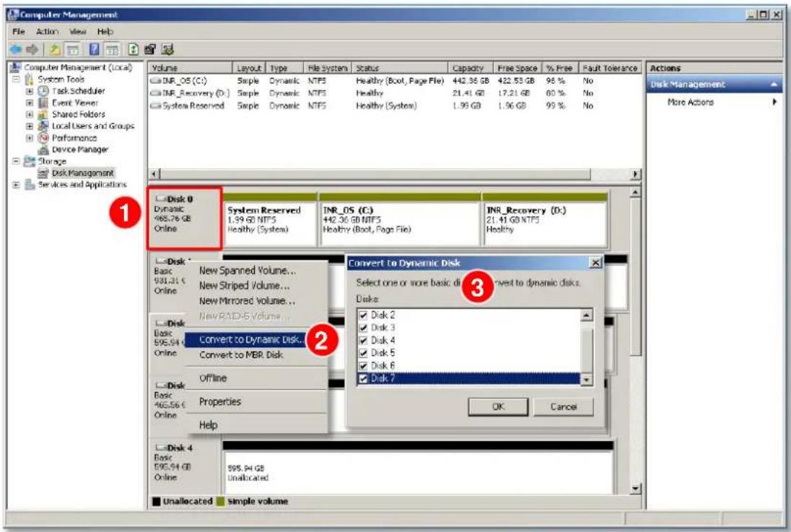Expand the Performance node
Viewport: 791px width, 532px height.
click(x=30, y=138)
